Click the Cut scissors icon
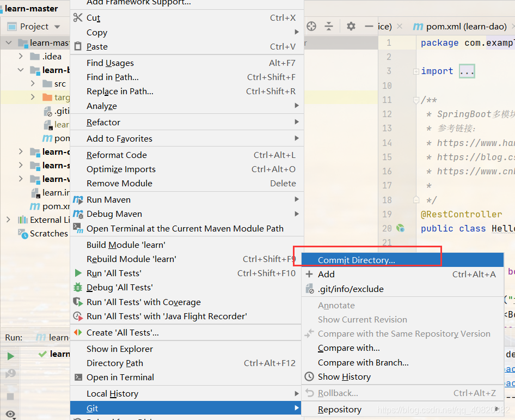This screenshot has height=420, width=515. coord(78,17)
